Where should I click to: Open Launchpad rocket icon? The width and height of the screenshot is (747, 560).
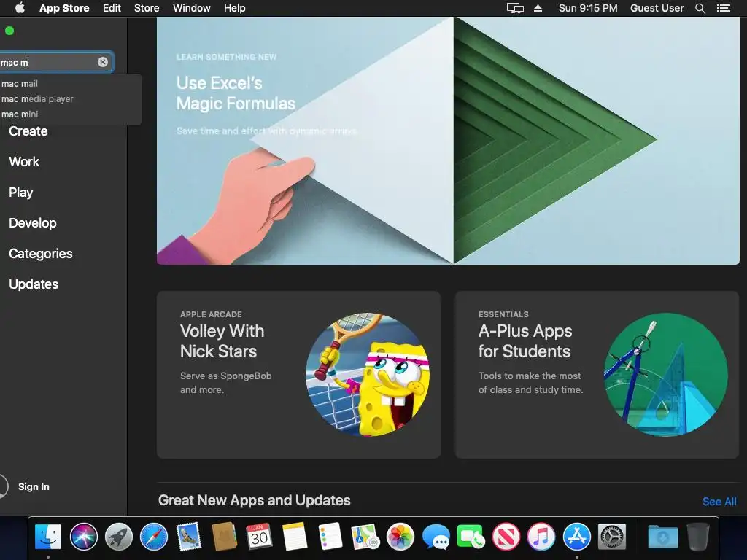tap(119, 537)
